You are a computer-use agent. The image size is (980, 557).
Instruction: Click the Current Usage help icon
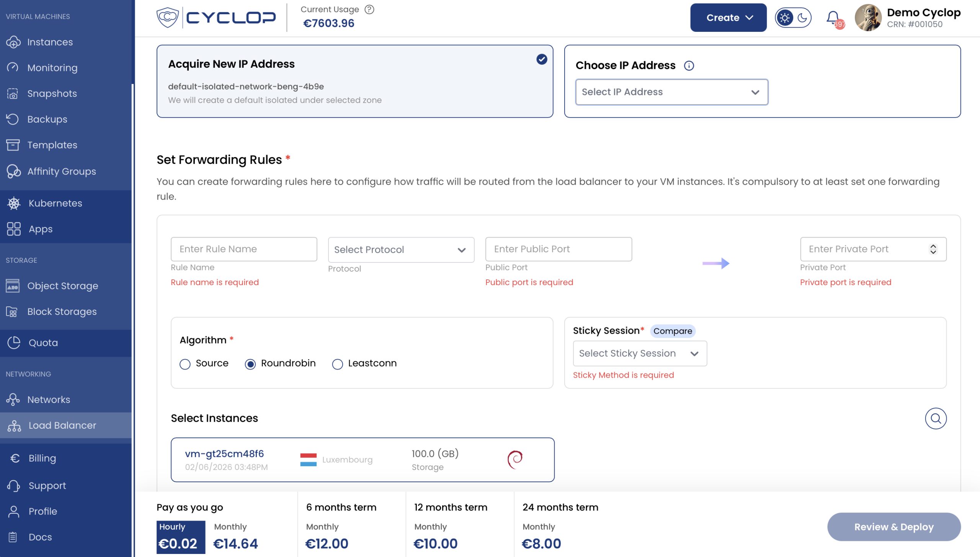(369, 10)
